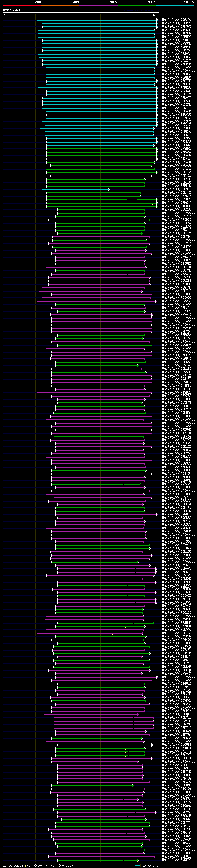Open hit UniRef100_Q4VKB3
This screenshot has height=868, width=197.
tap(177, 30)
